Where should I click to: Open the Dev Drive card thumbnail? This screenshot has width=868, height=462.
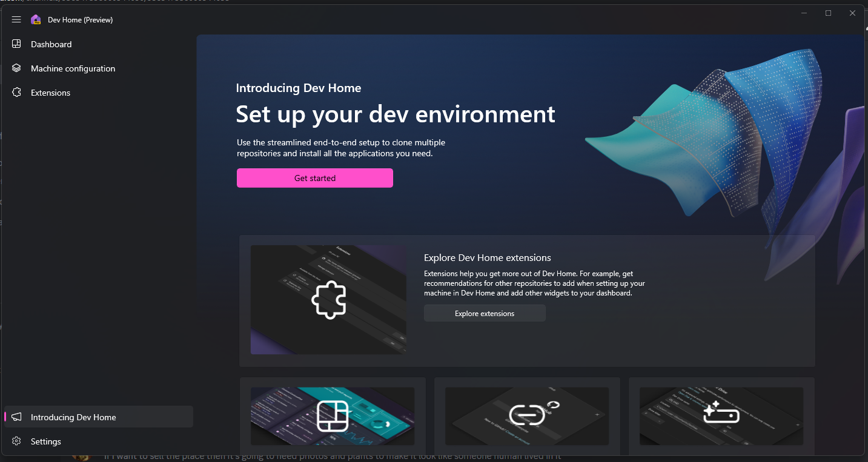(x=721, y=416)
